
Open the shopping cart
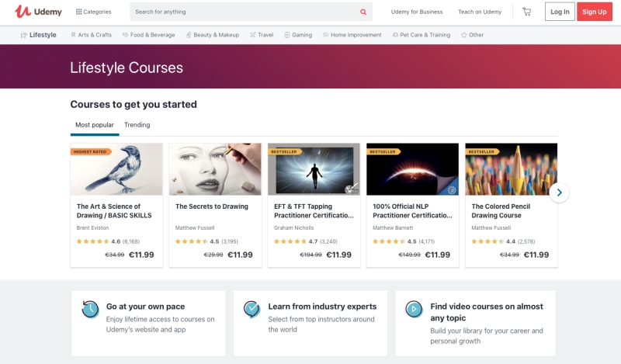[x=526, y=12]
